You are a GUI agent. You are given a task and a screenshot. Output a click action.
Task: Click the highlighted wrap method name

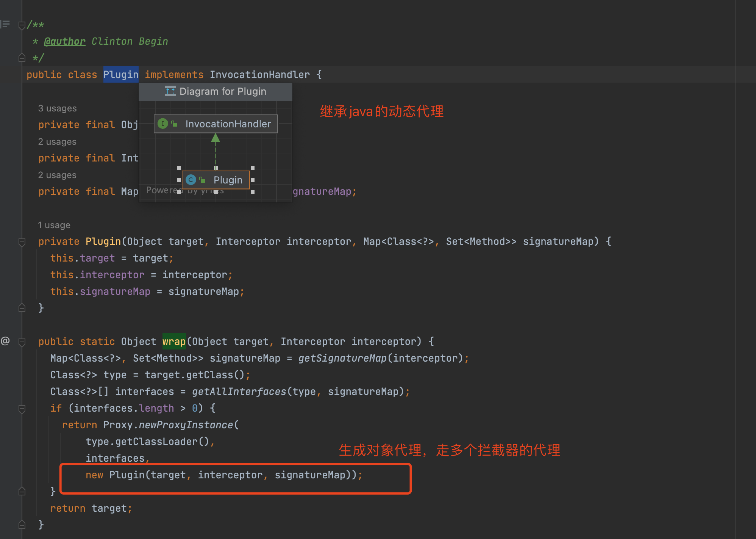[x=174, y=342]
